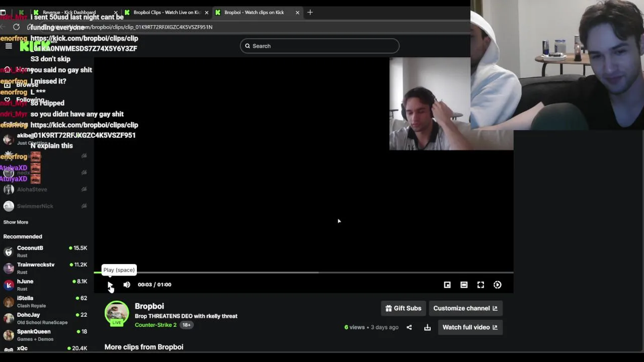
Task: Mute the clip using the volume icon
Action: [x=127, y=285]
